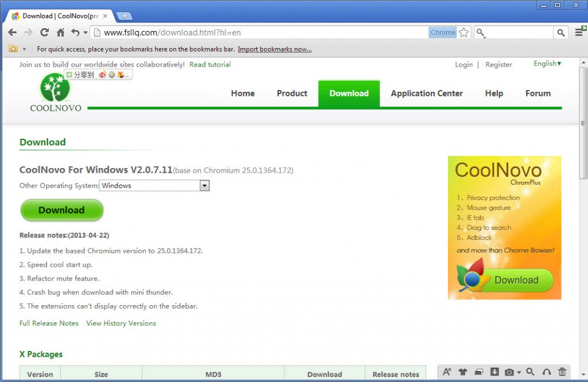Open the camera screenshot dropdown arrow
The image size is (588, 382).
click(x=519, y=372)
